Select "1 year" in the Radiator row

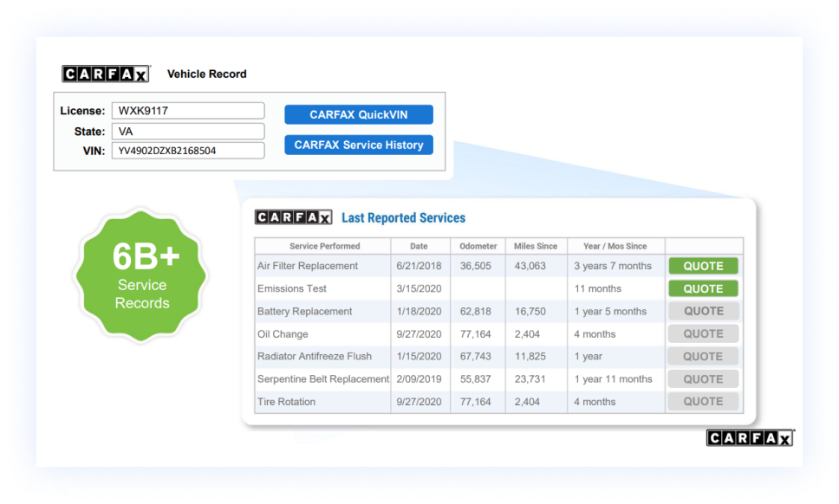coord(588,357)
